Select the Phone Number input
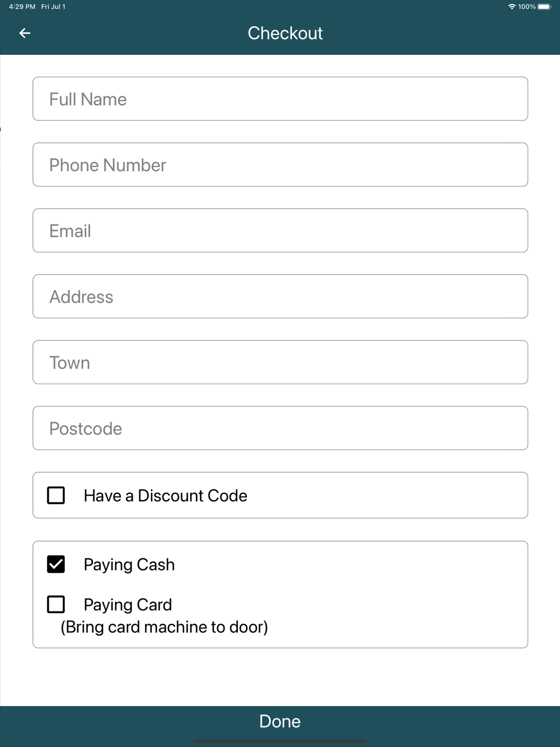 (280, 165)
